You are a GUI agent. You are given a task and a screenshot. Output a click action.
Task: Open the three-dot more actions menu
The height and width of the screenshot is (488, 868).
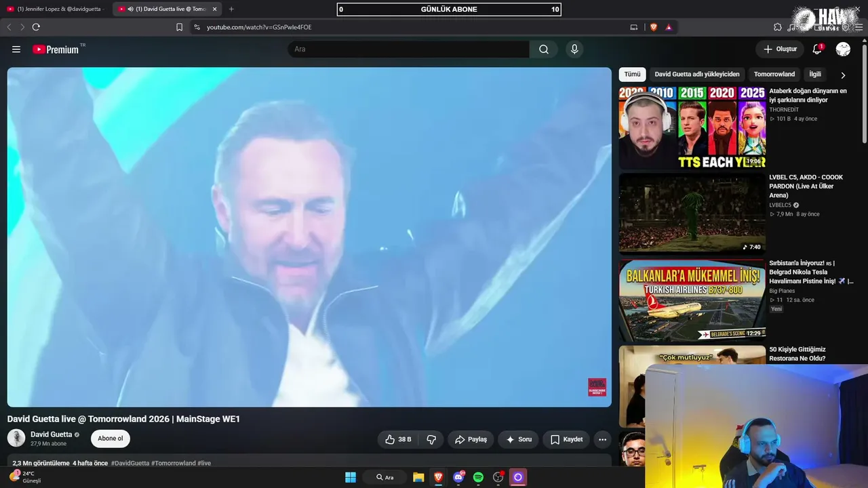point(602,439)
